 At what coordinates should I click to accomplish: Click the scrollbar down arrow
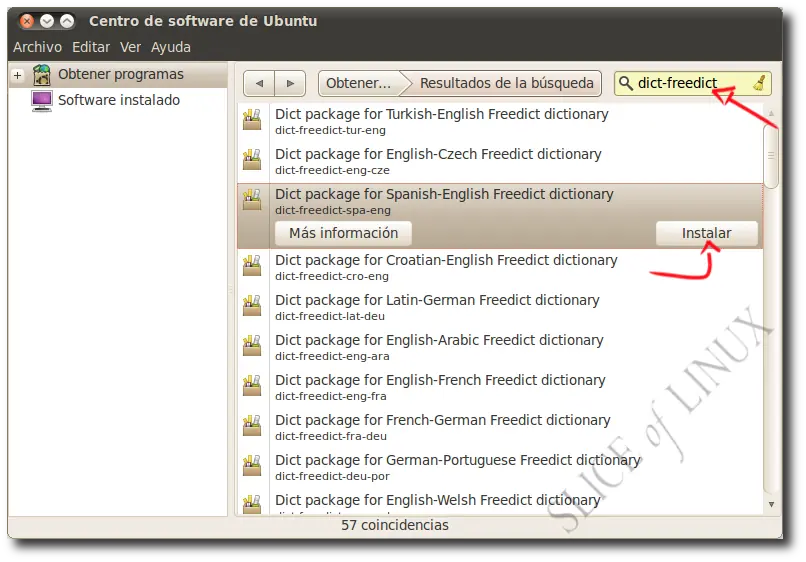[771, 504]
